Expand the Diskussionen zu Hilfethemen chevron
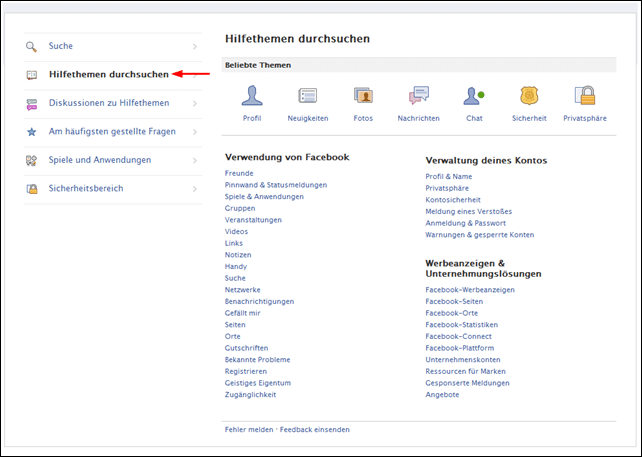642x457 pixels. [x=195, y=104]
